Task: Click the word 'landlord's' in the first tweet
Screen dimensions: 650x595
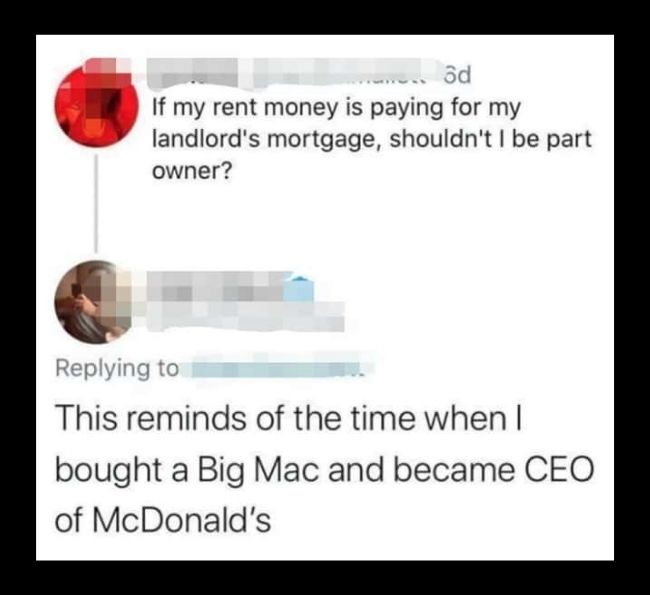Action: [206, 139]
